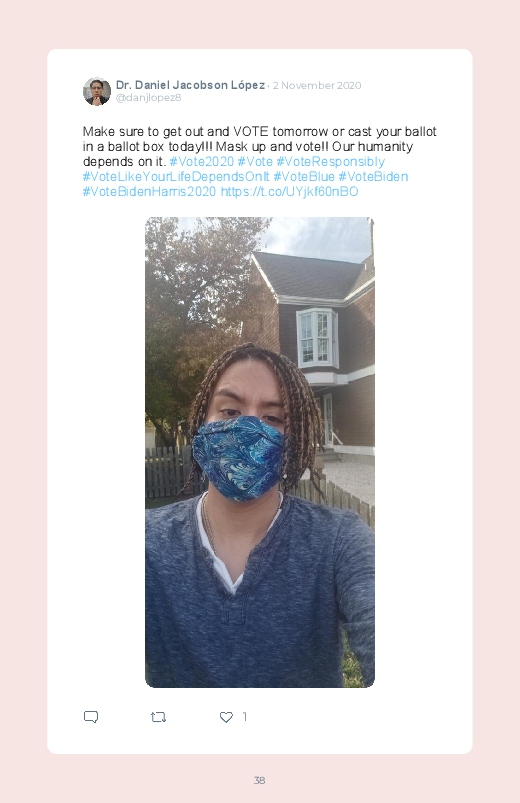Screen dimensions: 520x803
Task: Click the page number 38
Action: point(260,780)
